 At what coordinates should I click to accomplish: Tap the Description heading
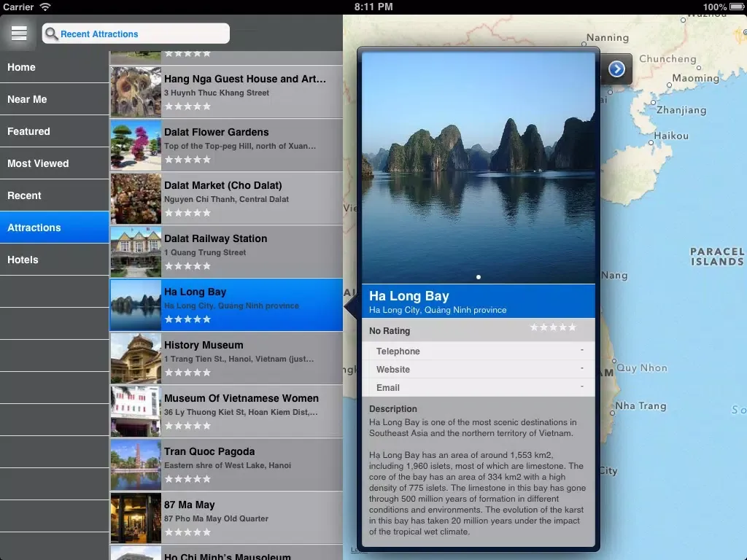pyautogui.click(x=393, y=408)
